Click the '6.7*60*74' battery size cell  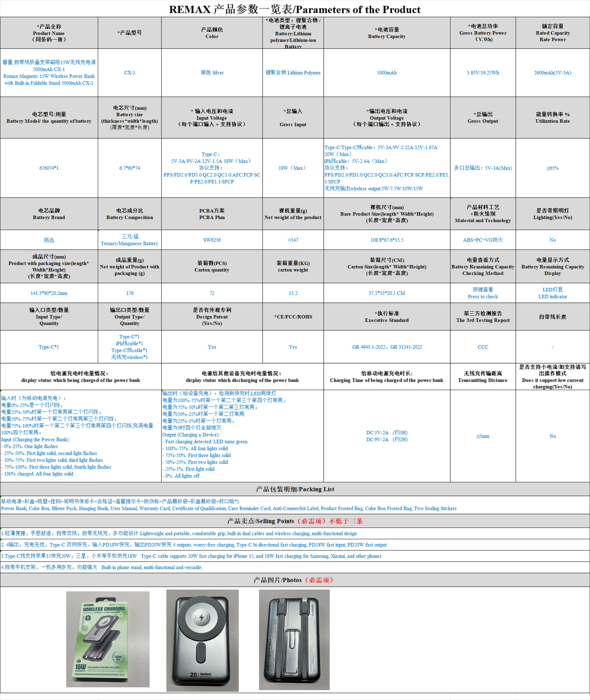point(130,168)
